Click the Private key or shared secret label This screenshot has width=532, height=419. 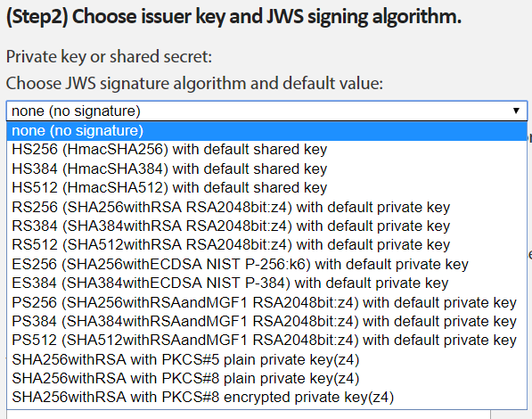click(109, 57)
